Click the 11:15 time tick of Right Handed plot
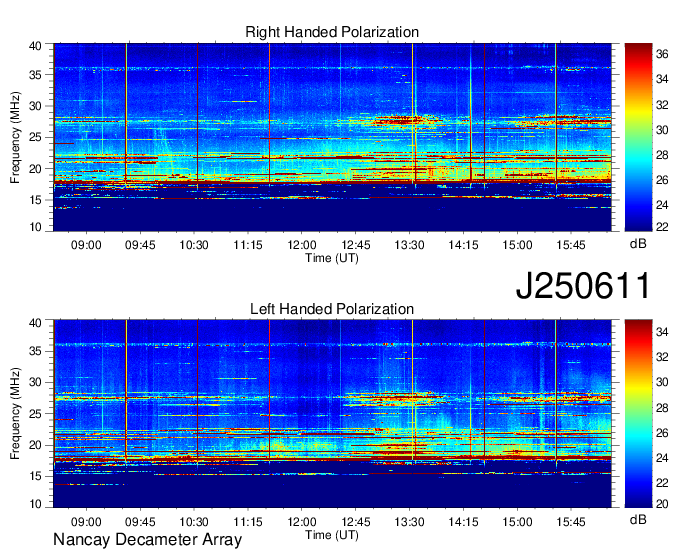The height and width of the screenshot is (552, 680). [248, 245]
